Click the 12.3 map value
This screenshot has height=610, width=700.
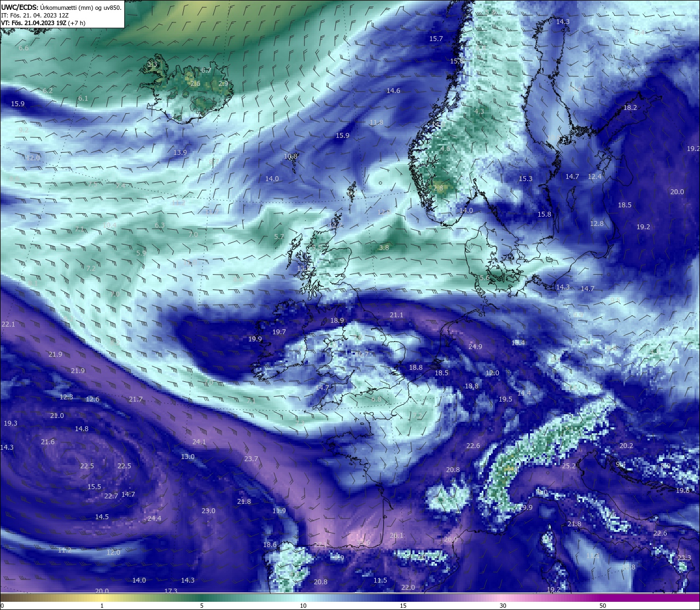pos(66,397)
